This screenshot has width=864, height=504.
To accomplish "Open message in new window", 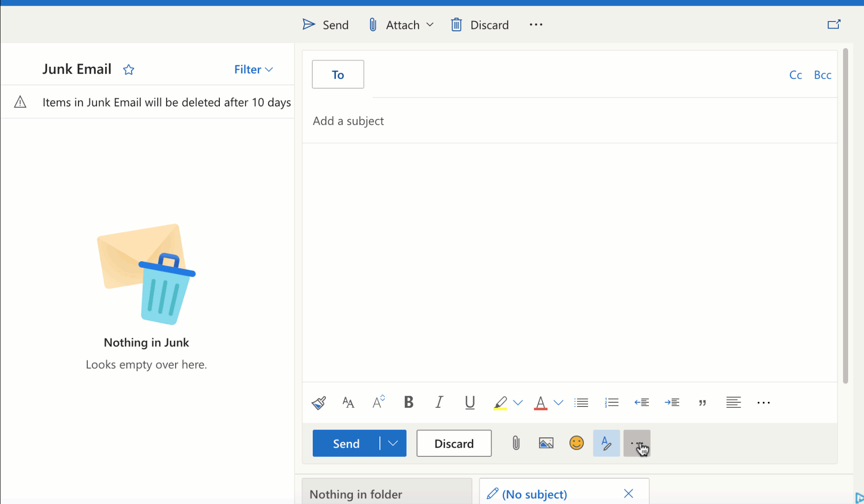I will [x=834, y=24].
